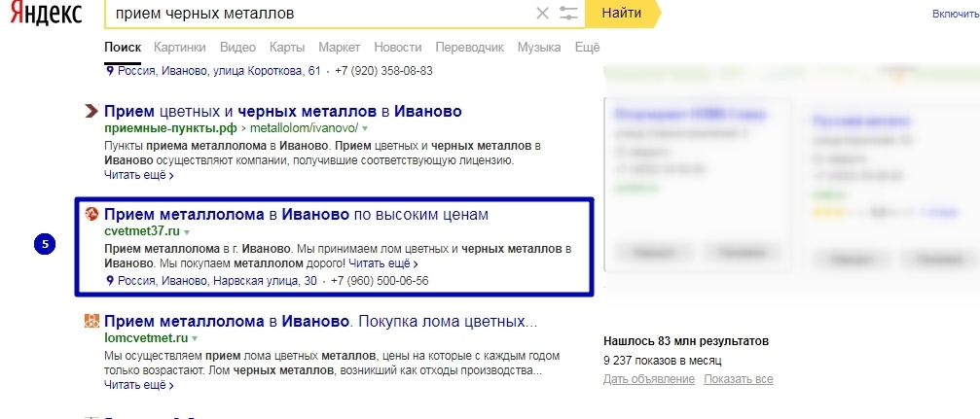Click map pin icon before улица Короткова address

click(x=110, y=71)
